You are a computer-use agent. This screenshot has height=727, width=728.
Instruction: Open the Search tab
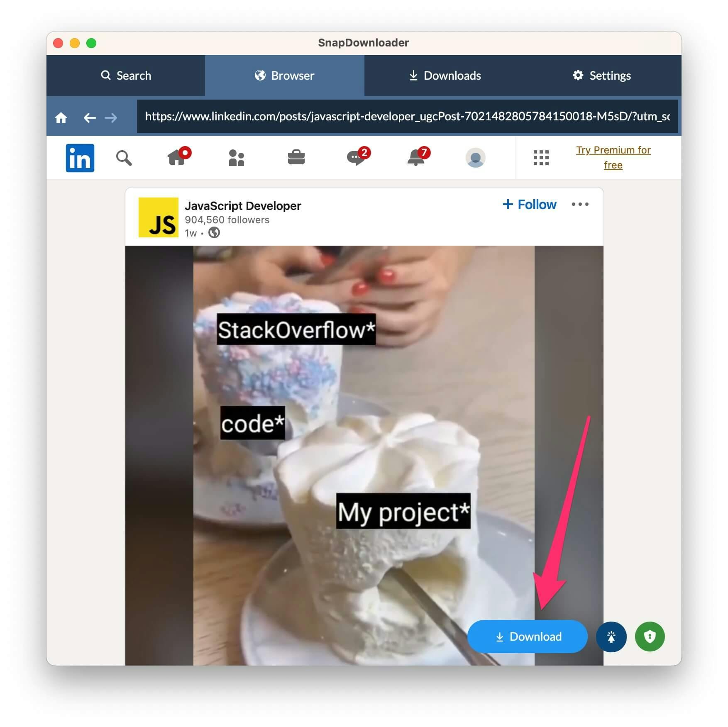pos(126,76)
